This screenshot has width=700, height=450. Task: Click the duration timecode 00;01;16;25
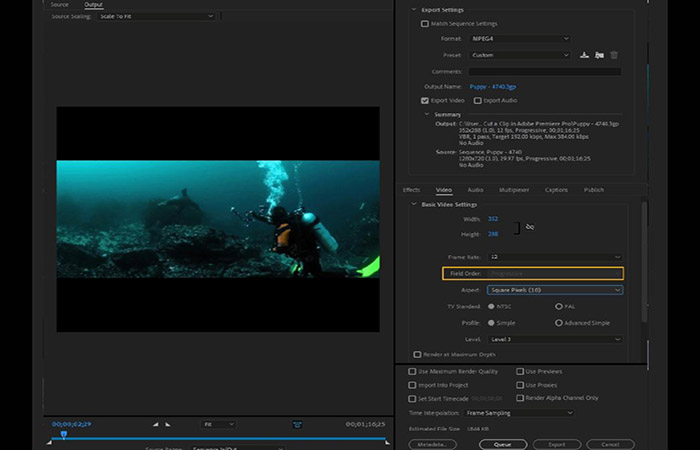click(365, 424)
